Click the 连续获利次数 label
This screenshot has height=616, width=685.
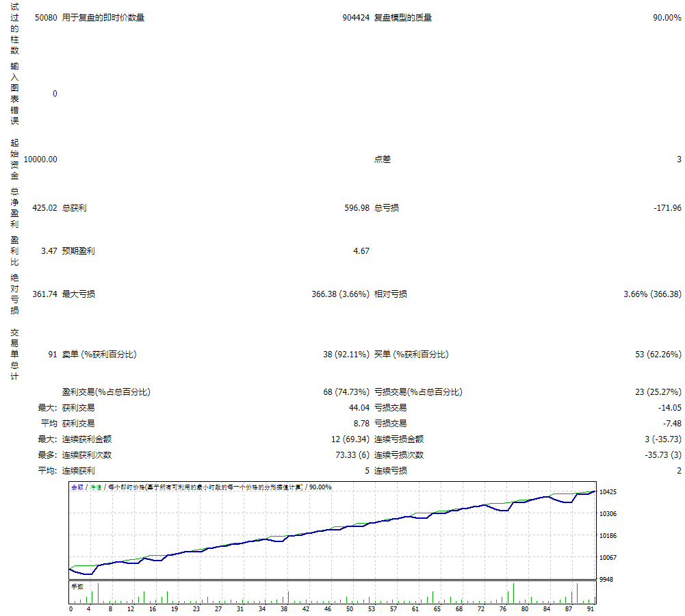point(86,454)
